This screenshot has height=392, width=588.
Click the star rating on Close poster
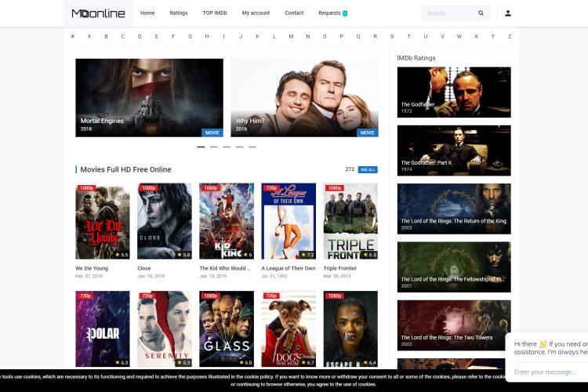click(x=183, y=255)
